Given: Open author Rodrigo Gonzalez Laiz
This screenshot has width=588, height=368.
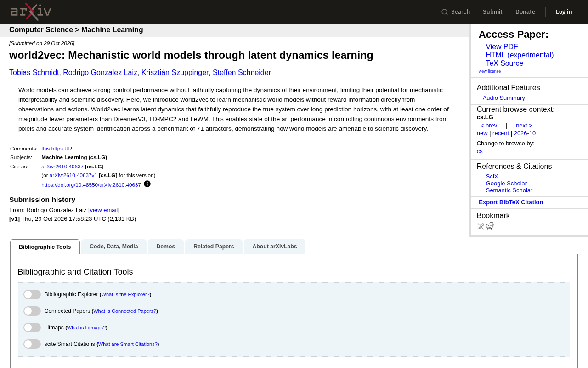Looking at the screenshot, I should point(100,73).
